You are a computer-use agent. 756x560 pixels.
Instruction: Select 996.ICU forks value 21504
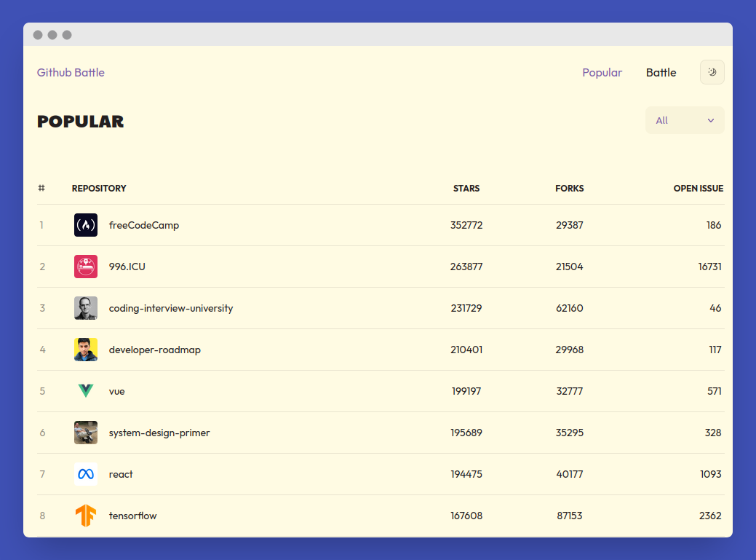point(570,267)
